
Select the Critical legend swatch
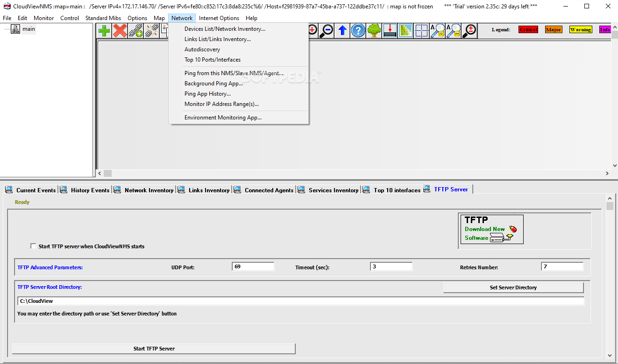(528, 29)
